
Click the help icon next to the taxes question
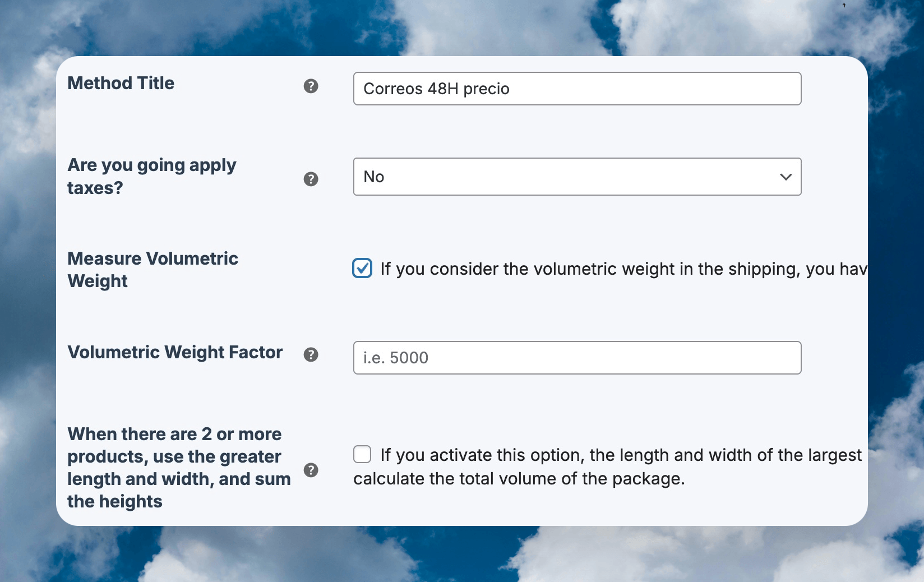pos(311,179)
